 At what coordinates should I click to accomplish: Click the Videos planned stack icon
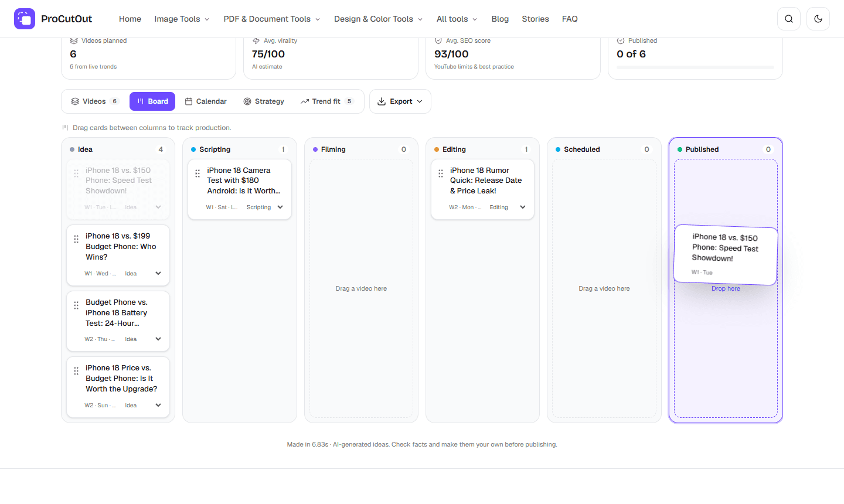(74, 40)
